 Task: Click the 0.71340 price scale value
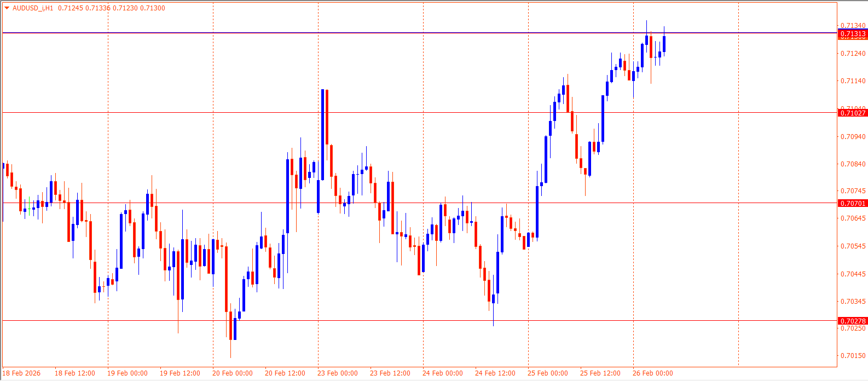click(853, 25)
